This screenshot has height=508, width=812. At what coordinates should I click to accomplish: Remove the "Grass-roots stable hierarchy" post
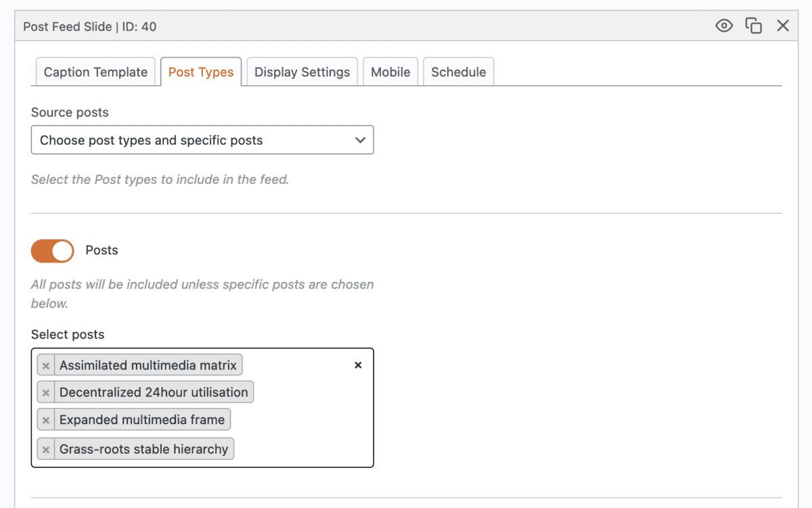pyautogui.click(x=45, y=448)
